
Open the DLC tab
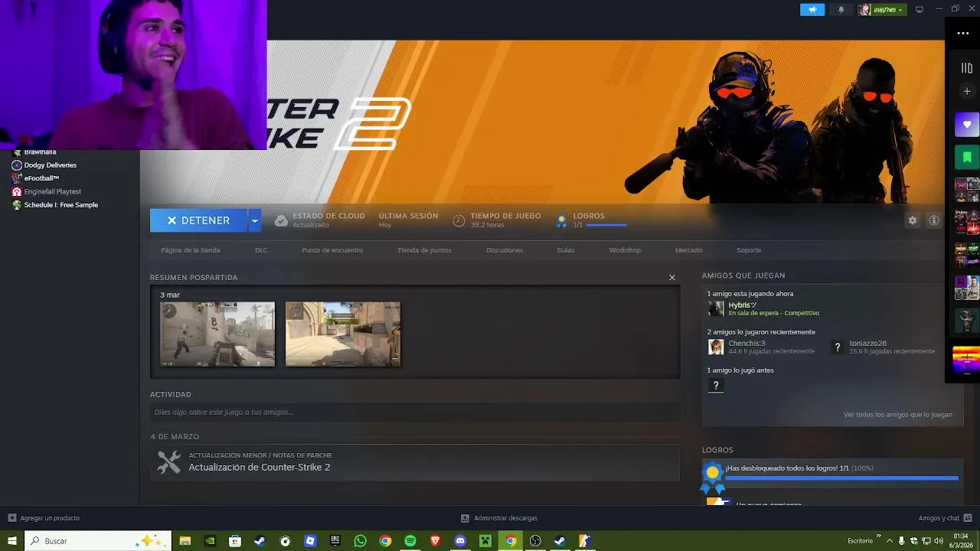pos(261,250)
